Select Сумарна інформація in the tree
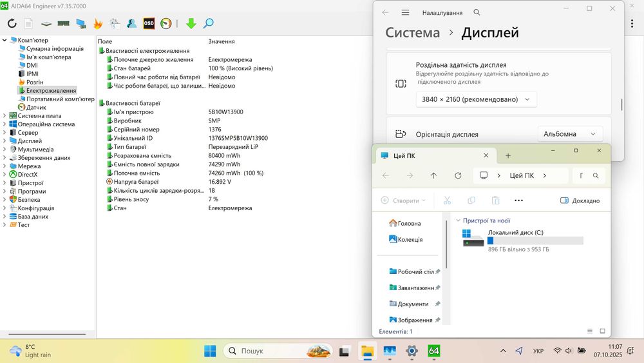 tap(55, 48)
